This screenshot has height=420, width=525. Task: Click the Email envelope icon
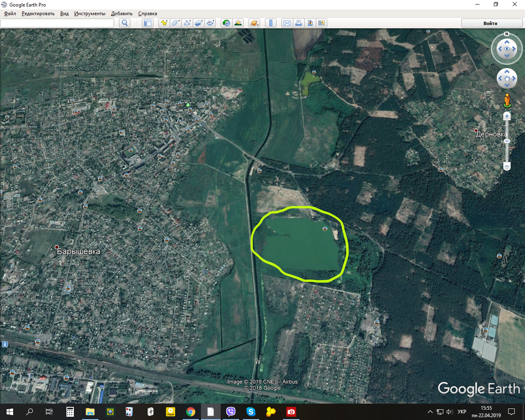287,23
